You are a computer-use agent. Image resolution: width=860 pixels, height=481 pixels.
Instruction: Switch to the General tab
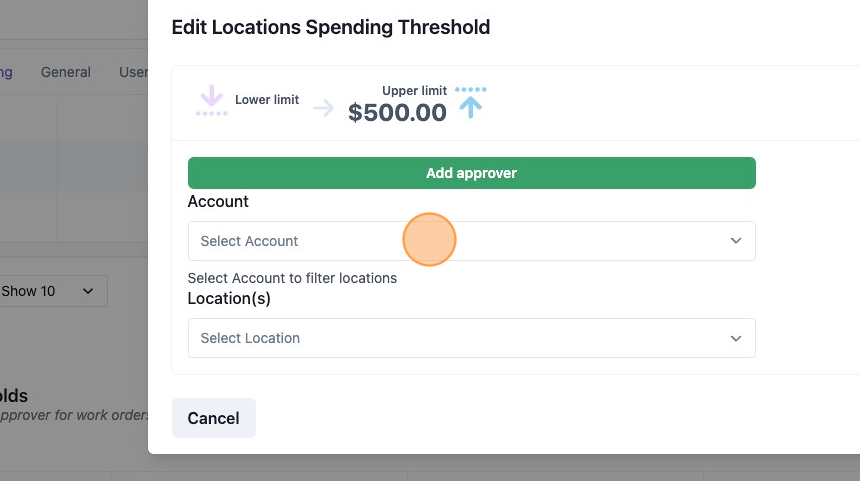click(x=66, y=72)
